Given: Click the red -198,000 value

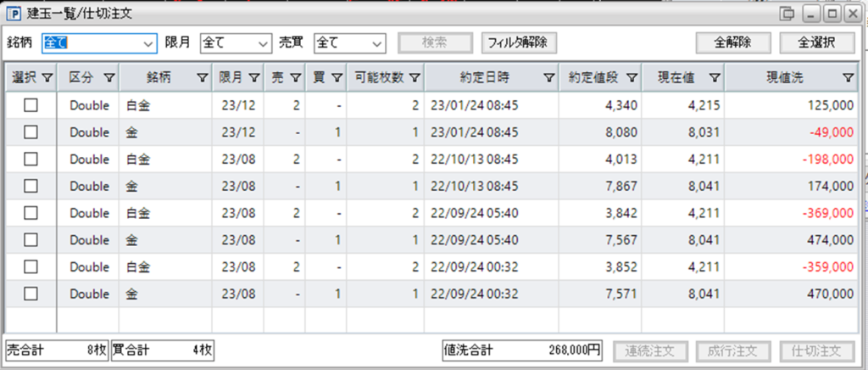Looking at the screenshot, I should [x=828, y=159].
